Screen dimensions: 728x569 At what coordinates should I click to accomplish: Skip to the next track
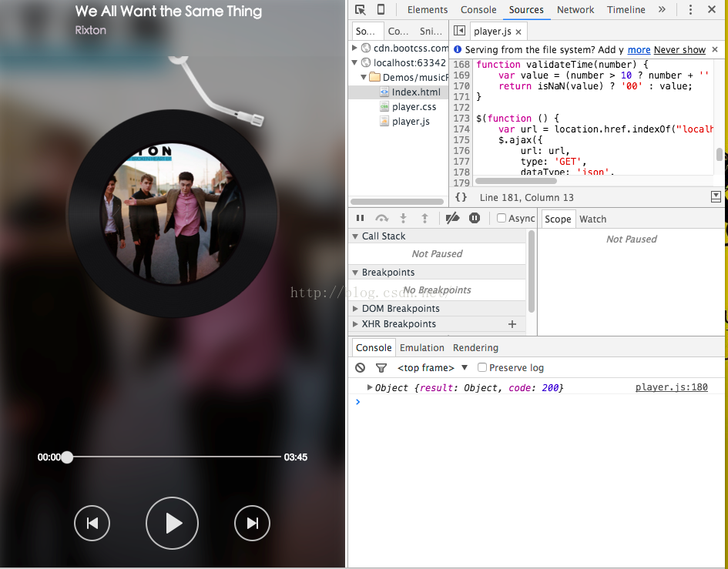252,523
